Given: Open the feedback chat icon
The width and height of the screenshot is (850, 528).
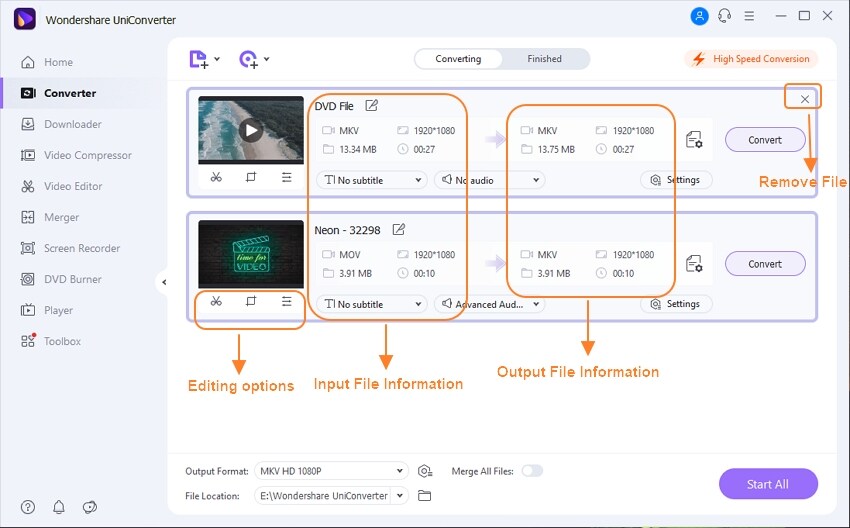Looking at the screenshot, I should tap(90, 507).
